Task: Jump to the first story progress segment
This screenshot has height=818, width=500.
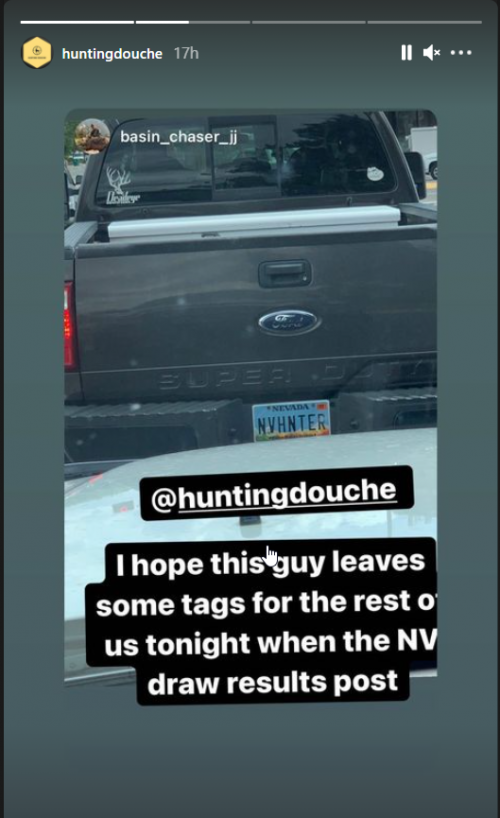Action: click(x=77, y=22)
